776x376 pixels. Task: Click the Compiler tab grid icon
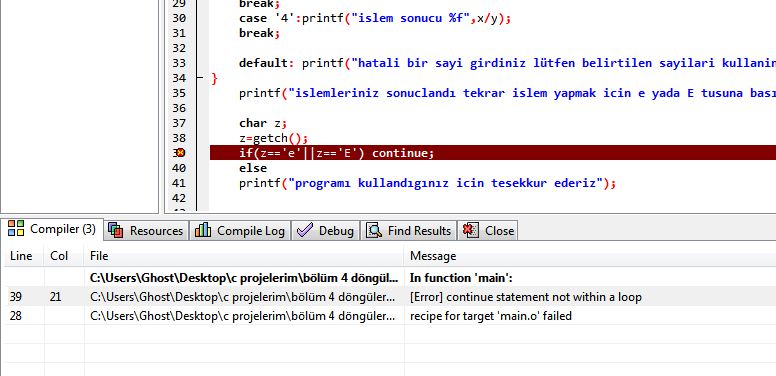pyautogui.click(x=16, y=228)
